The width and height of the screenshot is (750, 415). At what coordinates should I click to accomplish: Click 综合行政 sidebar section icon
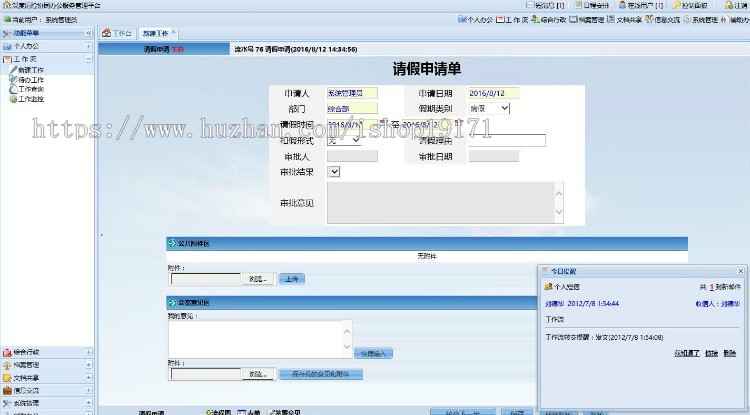point(7,352)
